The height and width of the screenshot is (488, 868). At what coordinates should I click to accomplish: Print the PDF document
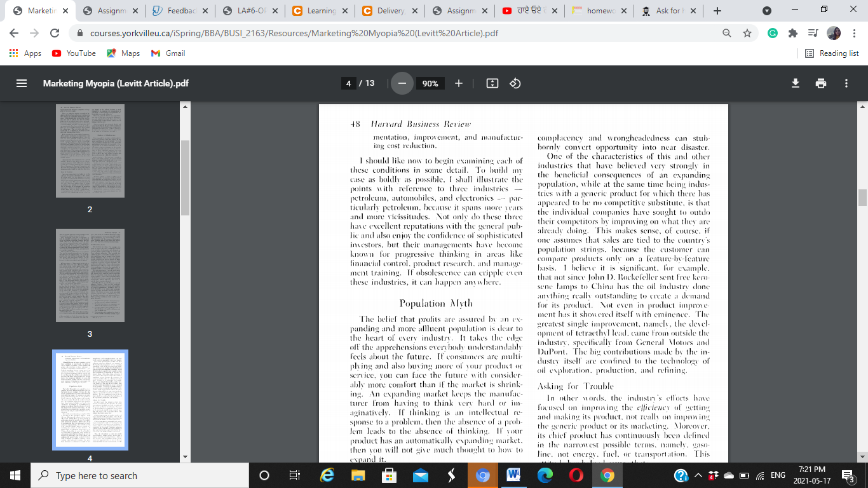[821, 83]
